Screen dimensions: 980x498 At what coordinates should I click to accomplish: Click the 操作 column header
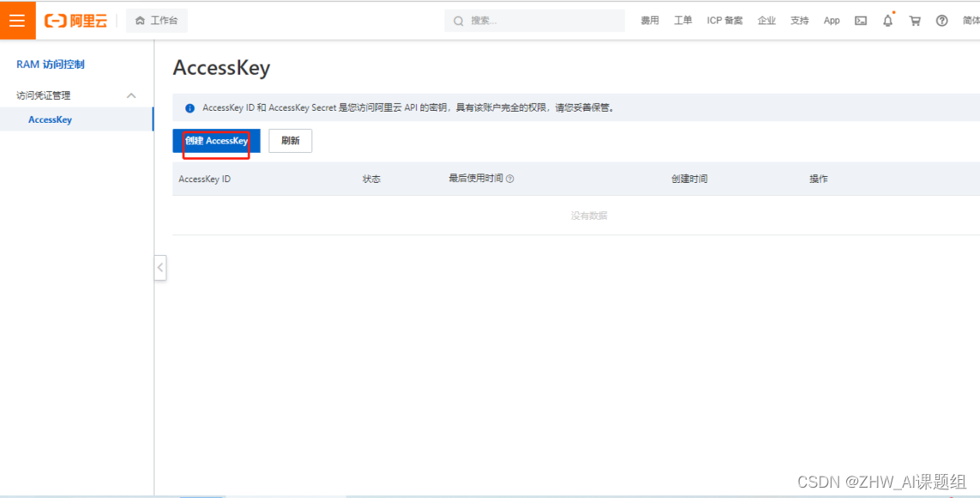click(819, 179)
